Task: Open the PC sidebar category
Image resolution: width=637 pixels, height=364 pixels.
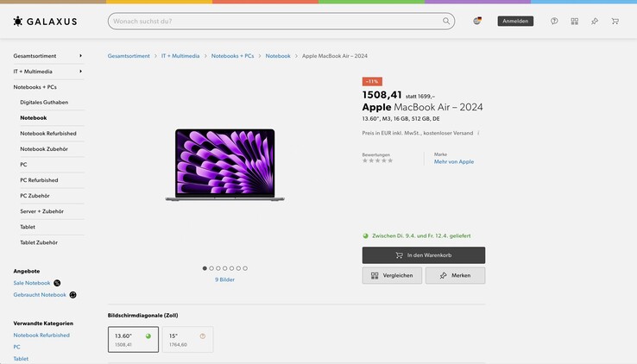Action: pos(23,165)
